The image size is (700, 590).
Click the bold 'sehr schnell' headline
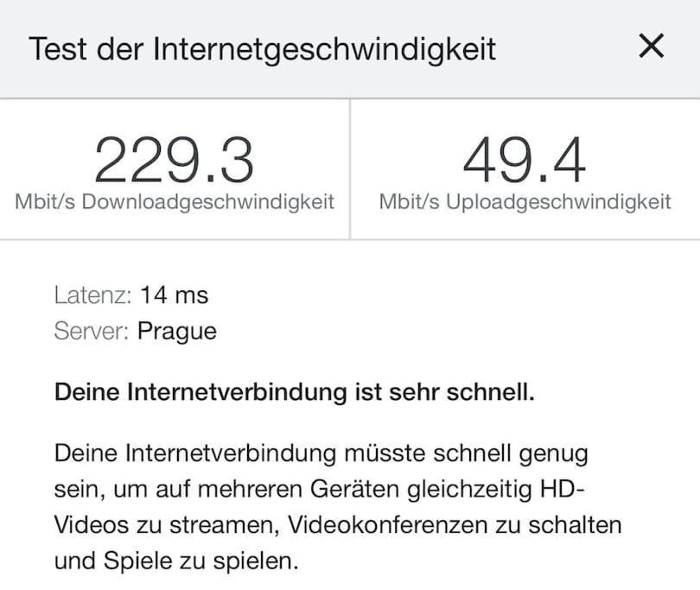(x=295, y=393)
